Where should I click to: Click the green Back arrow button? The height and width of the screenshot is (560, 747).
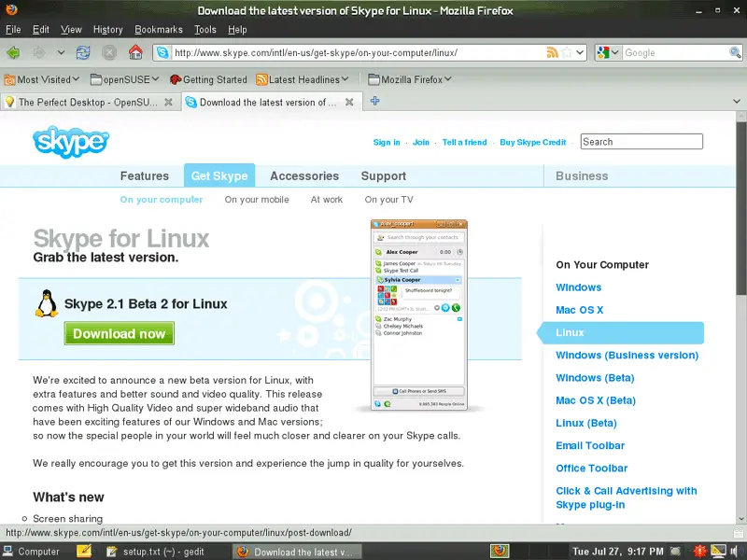[x=13, y=52]
